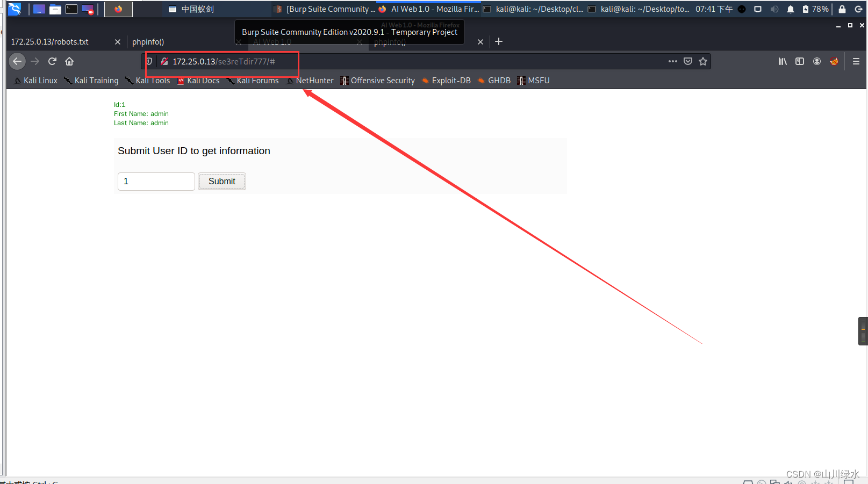Open Firefox library view
Screen dimensions: 868x484
(783, 61)
